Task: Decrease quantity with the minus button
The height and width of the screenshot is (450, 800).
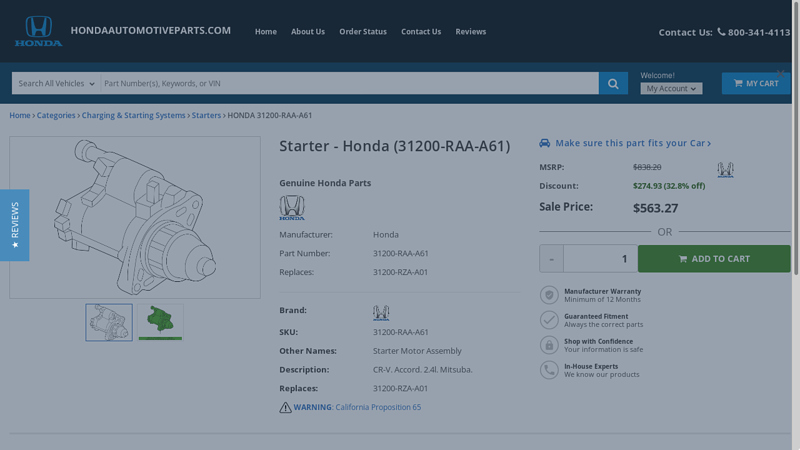Action: (551, 259)
